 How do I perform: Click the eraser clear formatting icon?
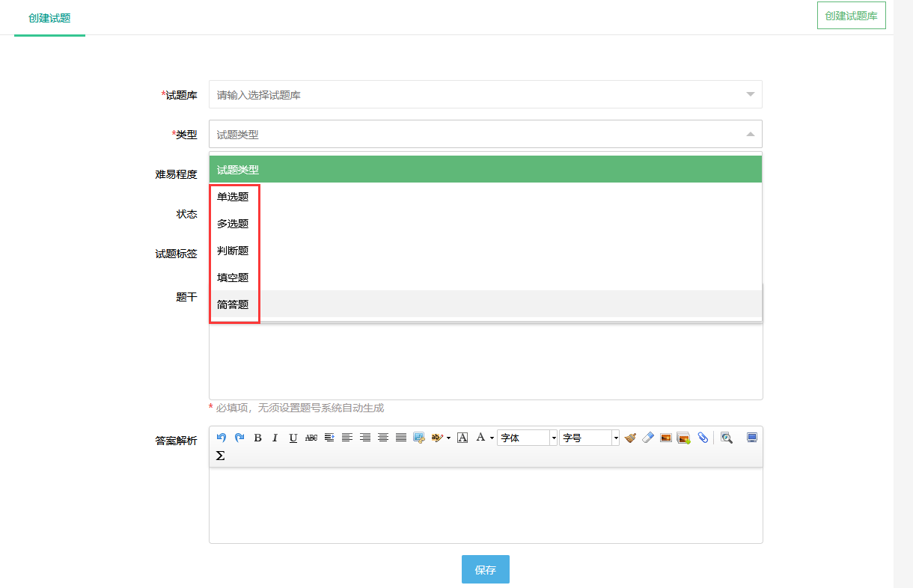click(x=648, y=438)
